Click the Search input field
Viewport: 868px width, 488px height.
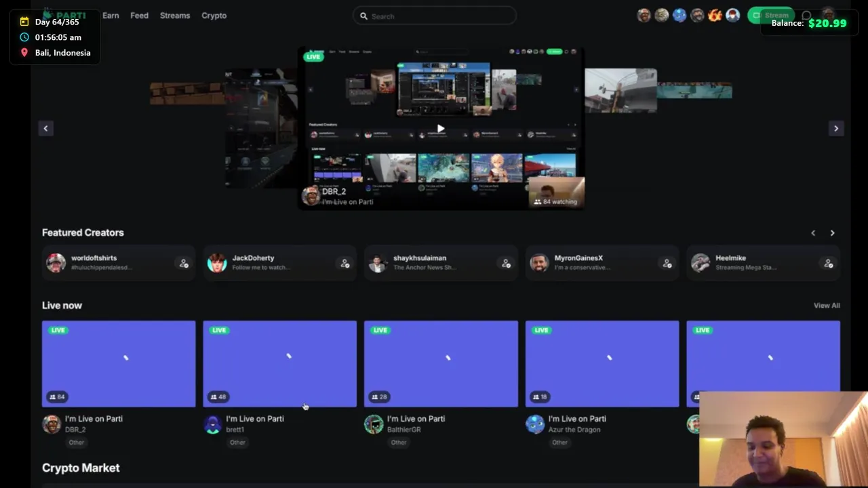(x=434, y=16)
